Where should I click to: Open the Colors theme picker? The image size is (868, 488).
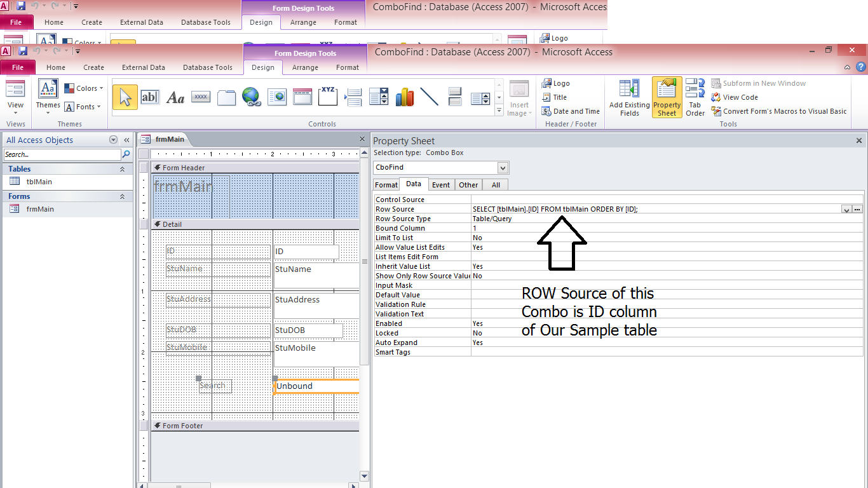[x=83, y=88]
